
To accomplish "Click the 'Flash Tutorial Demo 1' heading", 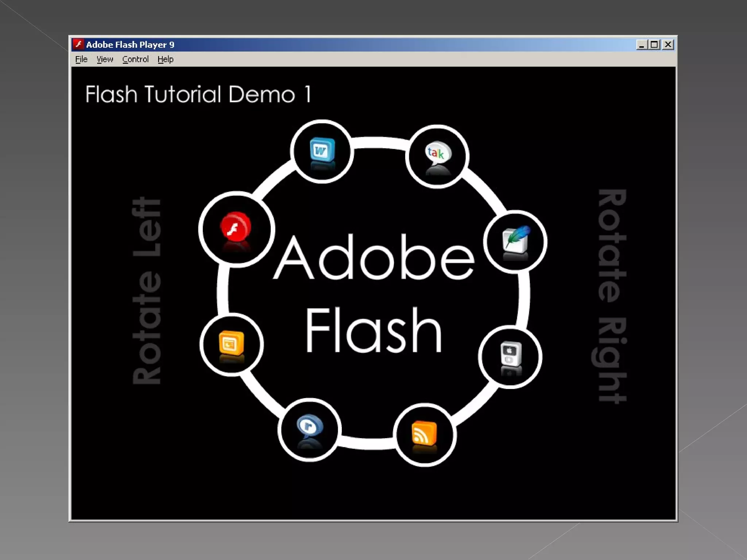I will pyautogui.click(x=198, y=94).
